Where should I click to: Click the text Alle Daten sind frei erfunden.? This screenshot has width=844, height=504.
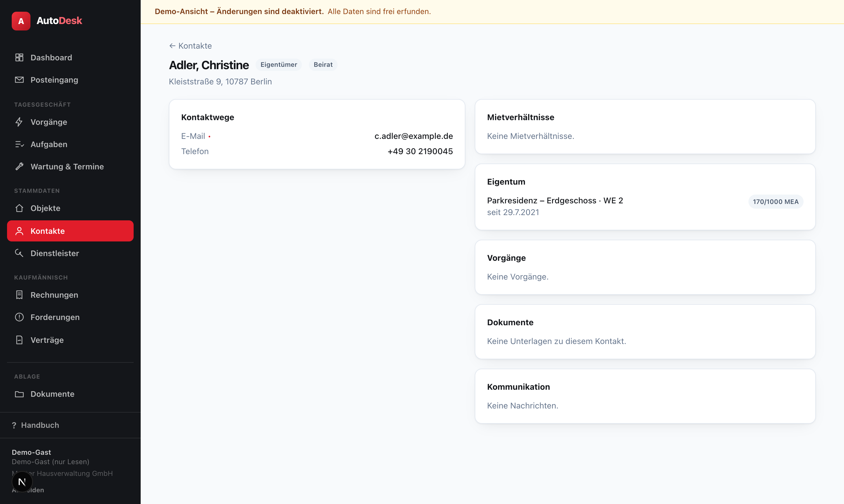click(379, 11)
